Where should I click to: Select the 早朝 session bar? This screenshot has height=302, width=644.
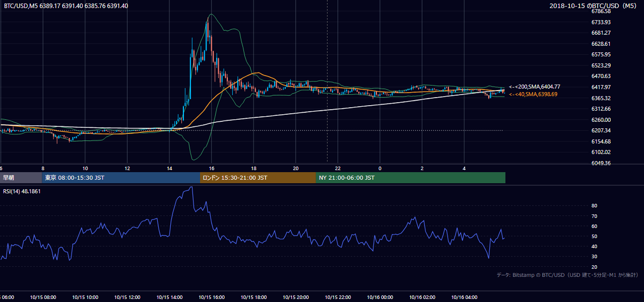point(21,178)
